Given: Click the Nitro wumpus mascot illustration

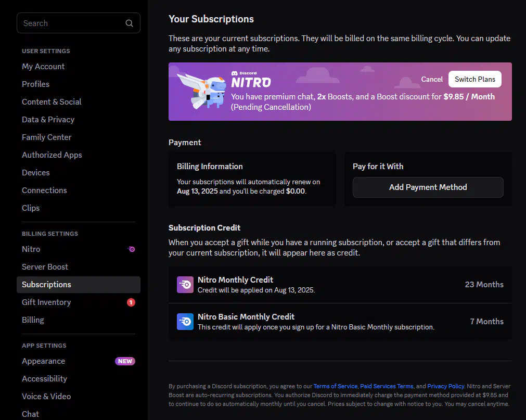Looking at the screenshot, I should [202, 91].
